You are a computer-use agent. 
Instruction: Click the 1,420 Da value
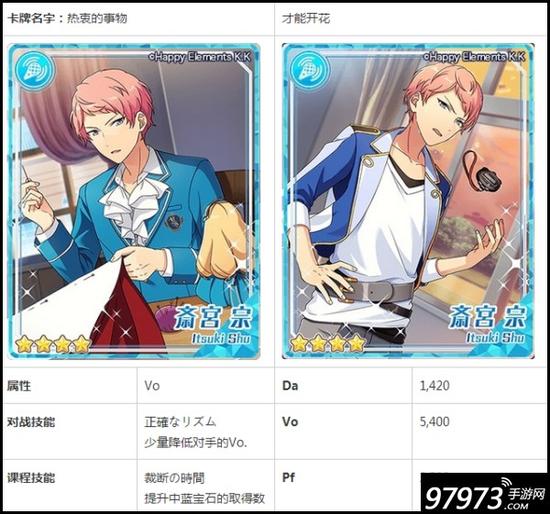click(435, 386)
